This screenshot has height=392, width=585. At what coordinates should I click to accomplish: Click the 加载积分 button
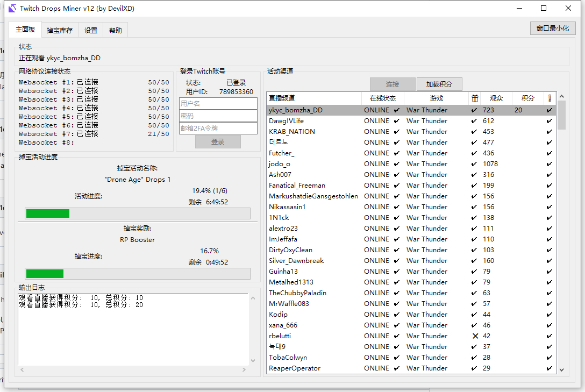click(439, 84)
